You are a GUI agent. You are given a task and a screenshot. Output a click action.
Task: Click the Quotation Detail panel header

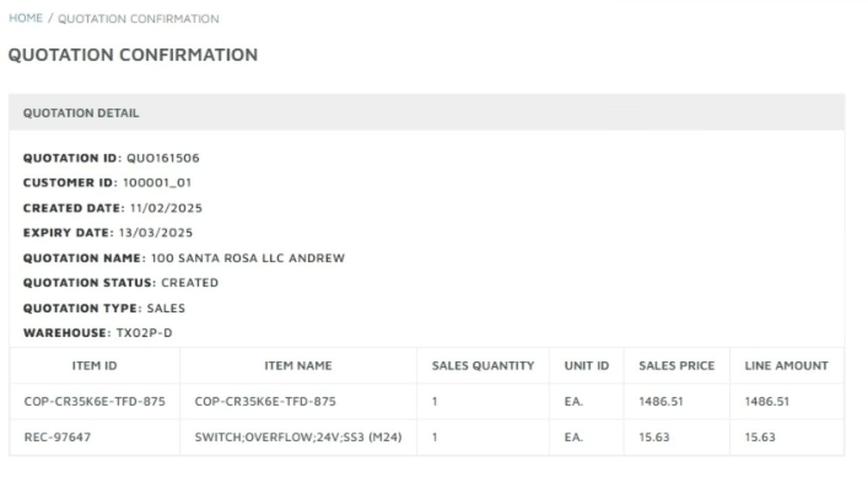point(81,113)
